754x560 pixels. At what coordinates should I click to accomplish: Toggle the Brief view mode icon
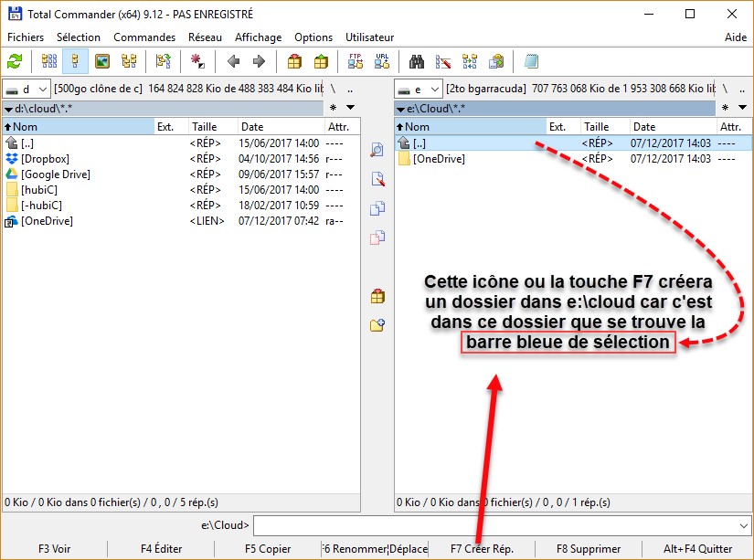pos(49,62)
